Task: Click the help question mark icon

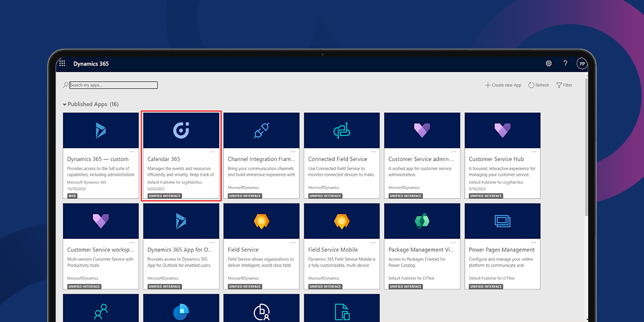Action: pyautogui.click(x=565, y=63)
